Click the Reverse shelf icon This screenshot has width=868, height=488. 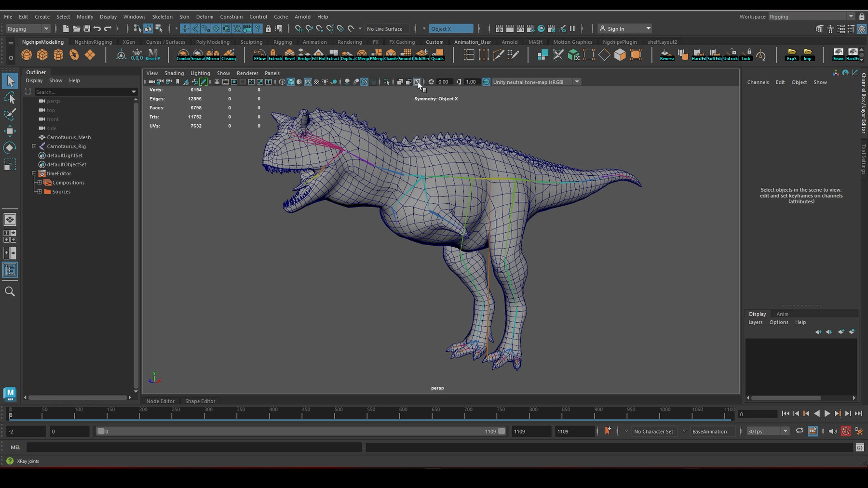tap(667, 54)
